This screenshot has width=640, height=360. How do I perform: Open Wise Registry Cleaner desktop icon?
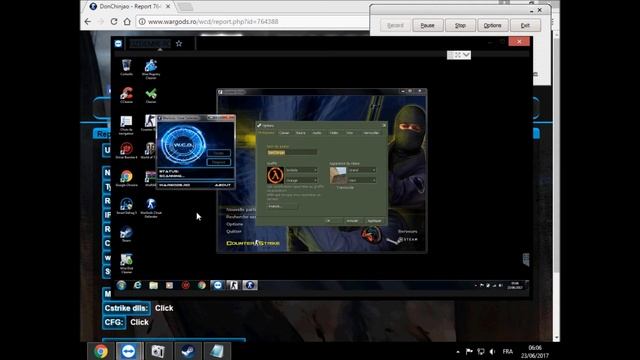pos(151,69)
